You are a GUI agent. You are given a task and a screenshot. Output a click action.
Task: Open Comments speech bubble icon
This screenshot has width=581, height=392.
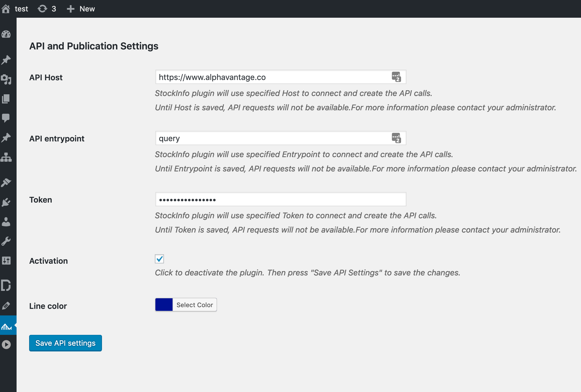pyautogui.click(x=6, y=118)
